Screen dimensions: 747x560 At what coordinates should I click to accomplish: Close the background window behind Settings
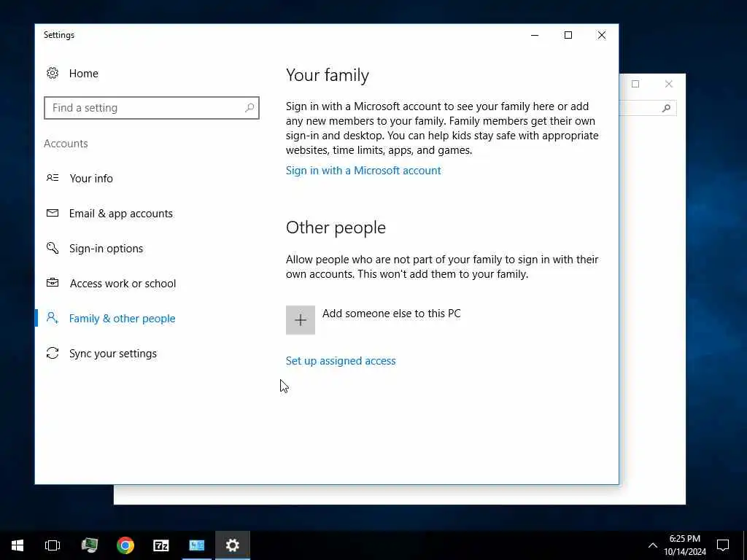coord(669,85)
